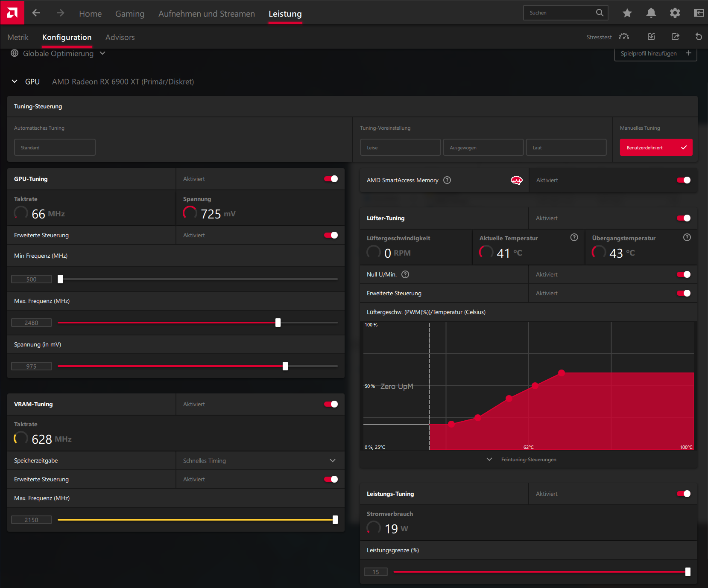Expand the Feintuning-Steuerungen section

528,460
